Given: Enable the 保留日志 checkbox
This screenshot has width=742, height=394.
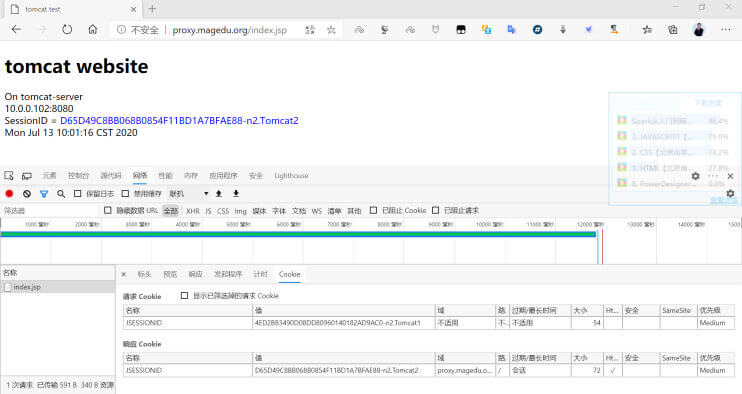Looking at the screenshot, I should tap(78, 193).
